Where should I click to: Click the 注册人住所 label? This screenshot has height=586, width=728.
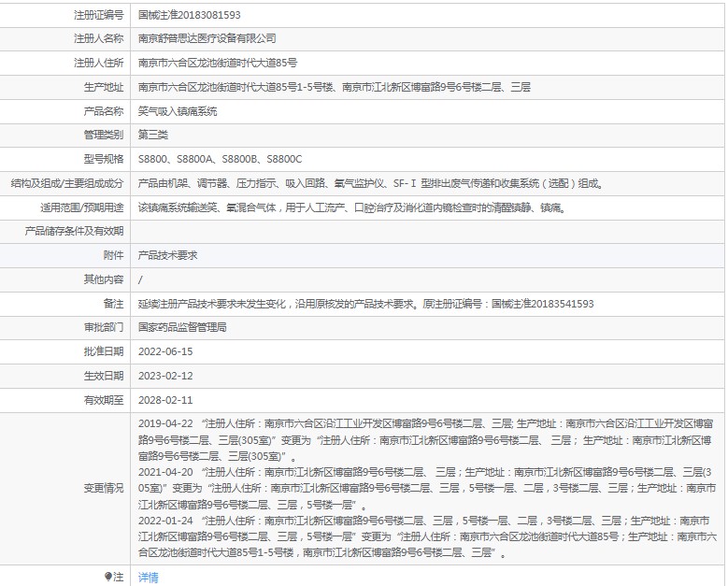[99, 63]
